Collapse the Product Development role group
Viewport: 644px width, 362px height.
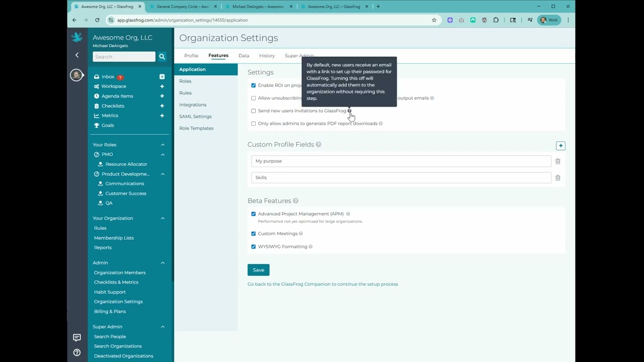click(x=163, y=174)
